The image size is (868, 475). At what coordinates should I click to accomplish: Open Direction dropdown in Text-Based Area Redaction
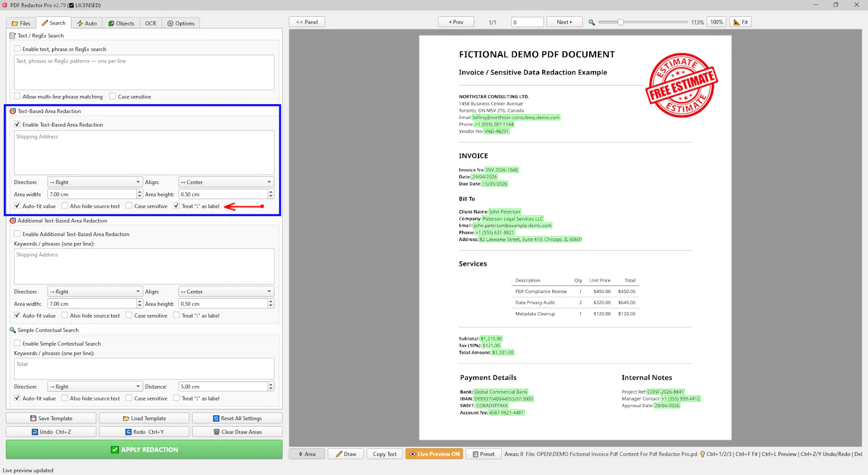[95, 182]
